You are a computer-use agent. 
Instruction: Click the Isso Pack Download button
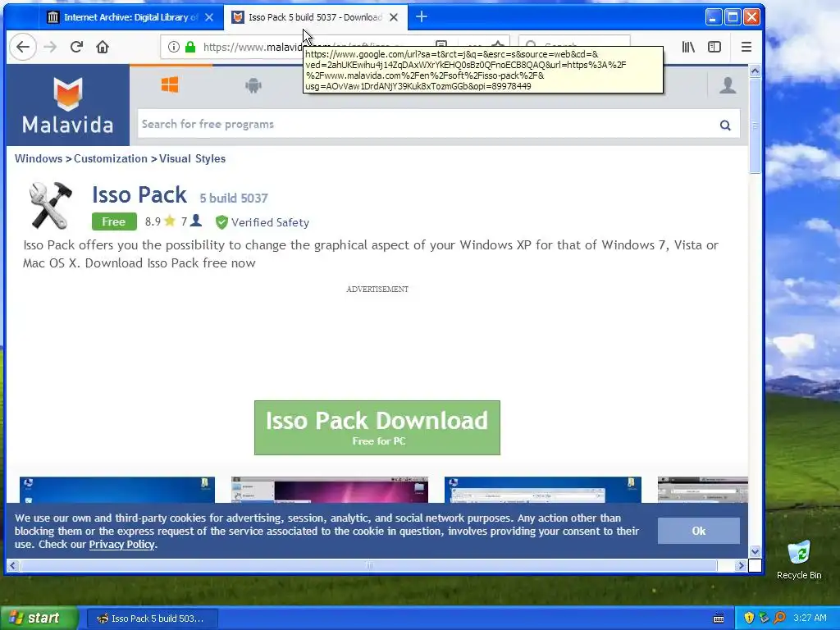tap(377, 427)
